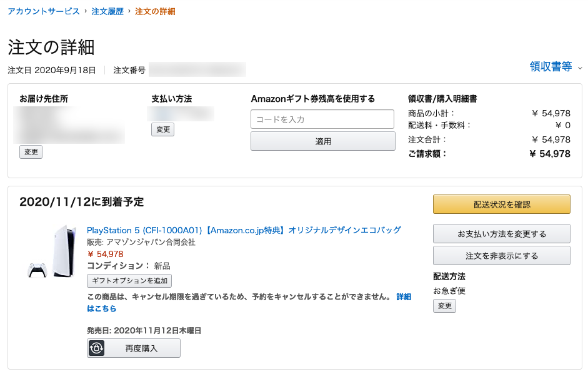Image resolution: width=588 pixels, height=374 pixels.
Task: Go to アカウントサービス breadcrumb
Action: coord(44,11)
